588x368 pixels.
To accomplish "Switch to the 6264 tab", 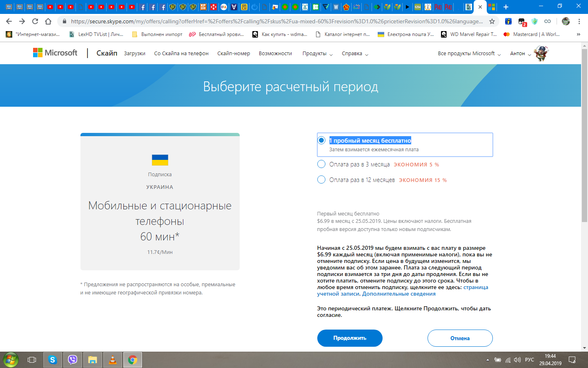I will [x=418, y=7].
